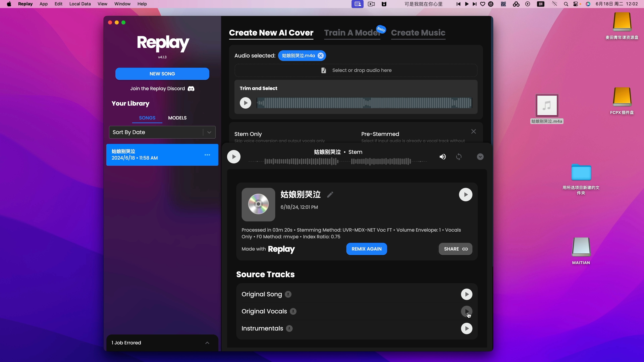This screenshot has width=644, height=362.
Task: Open Control Center in the menu bar
Action: (576, 4)
